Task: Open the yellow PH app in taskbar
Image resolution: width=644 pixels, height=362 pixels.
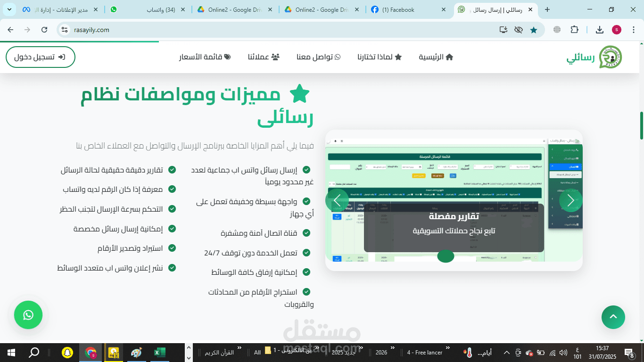Action: coord(114,352)
